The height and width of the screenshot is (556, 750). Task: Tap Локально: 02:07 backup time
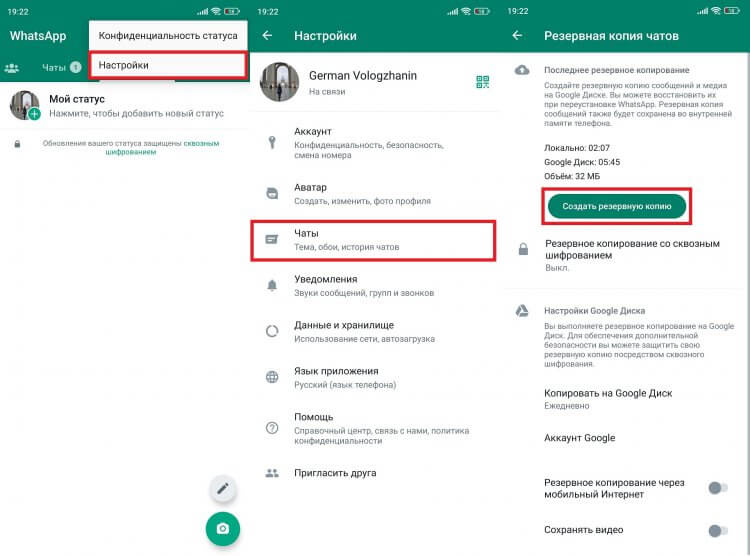(x=577, y=148)
